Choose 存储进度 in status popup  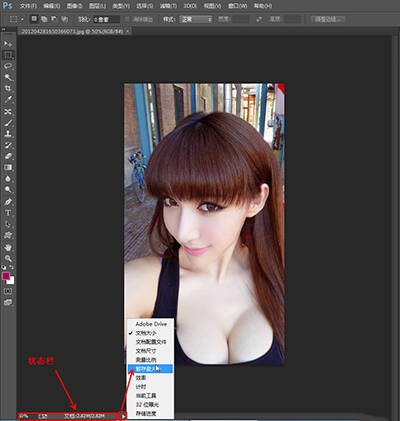point(151,414)
